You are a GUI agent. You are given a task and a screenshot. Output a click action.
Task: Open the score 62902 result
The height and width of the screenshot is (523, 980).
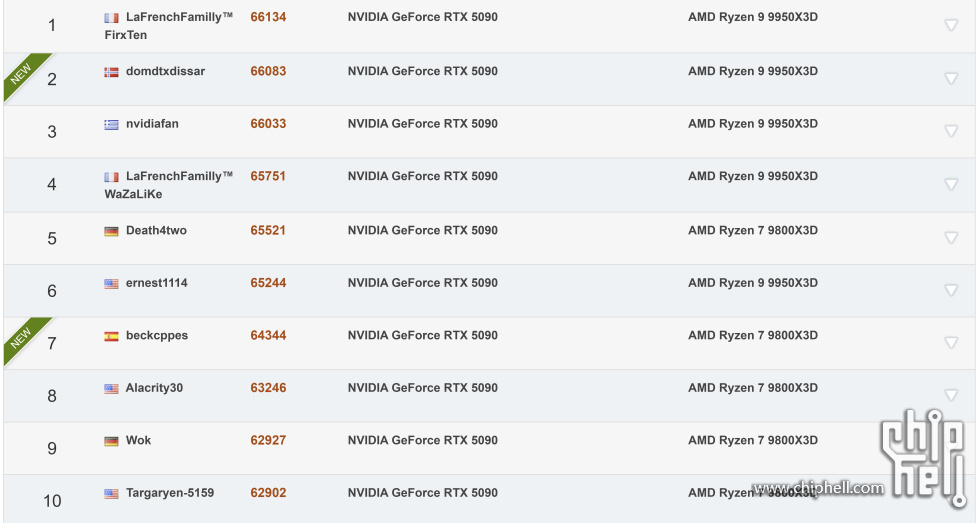coord(268,493)
